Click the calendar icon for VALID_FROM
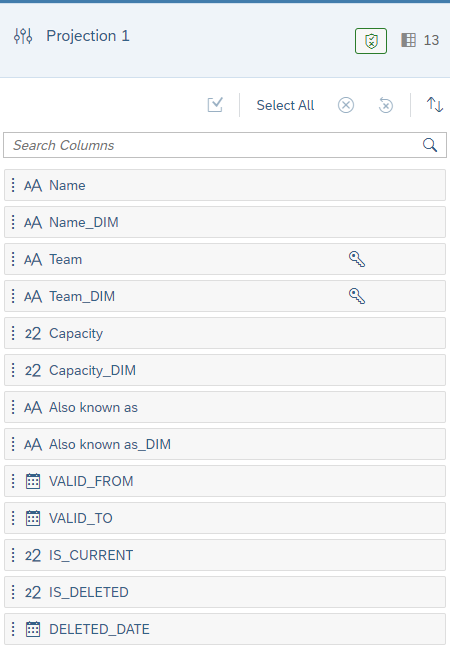This screenshot has height=648, width=450. tap(33, 481)
